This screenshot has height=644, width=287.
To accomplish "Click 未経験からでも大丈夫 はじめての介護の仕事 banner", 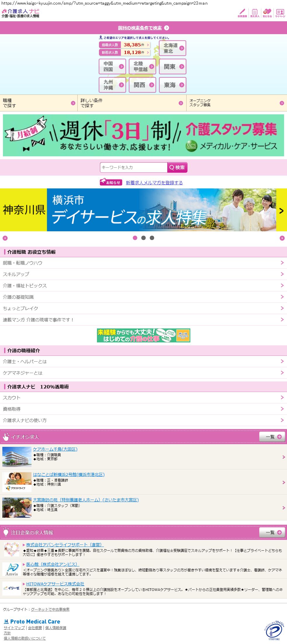I will (x=144, y=335).
